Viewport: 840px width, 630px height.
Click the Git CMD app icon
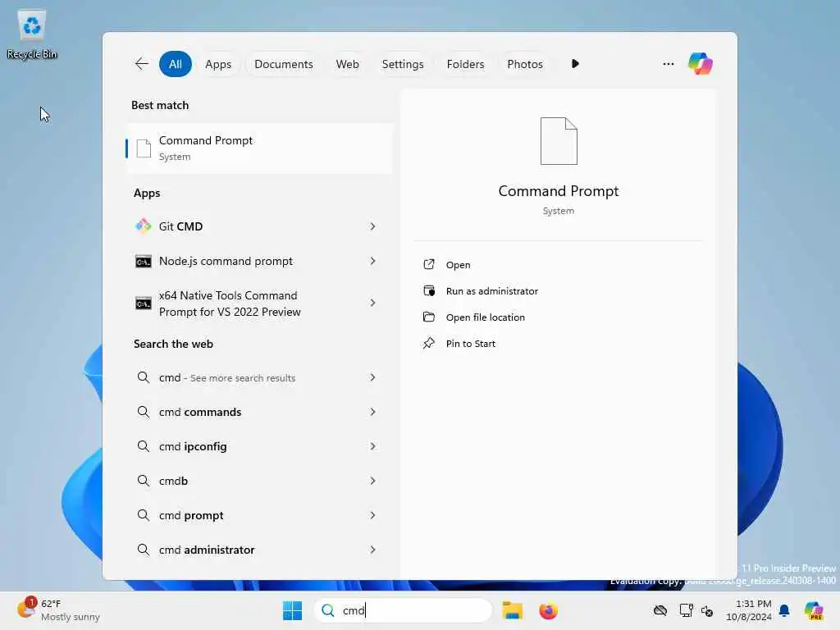[143, 226]
